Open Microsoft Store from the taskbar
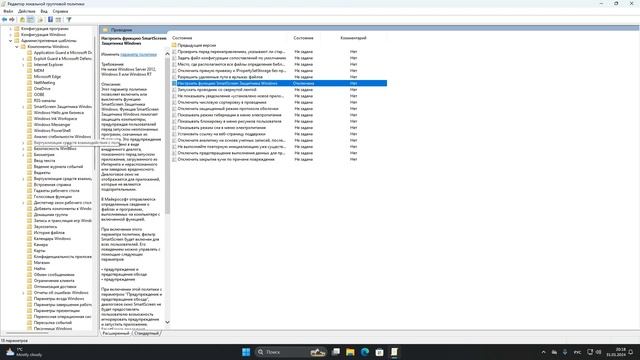Viewport: 640px width, 360px height. 379,352
